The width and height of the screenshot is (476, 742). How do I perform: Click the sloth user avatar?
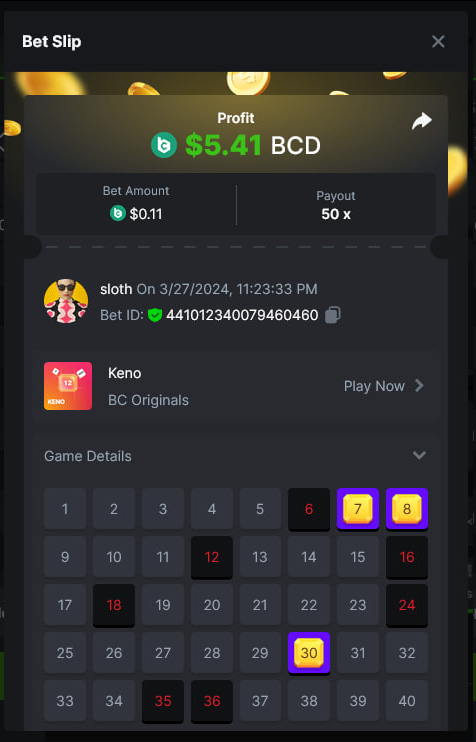click(66, 301)
